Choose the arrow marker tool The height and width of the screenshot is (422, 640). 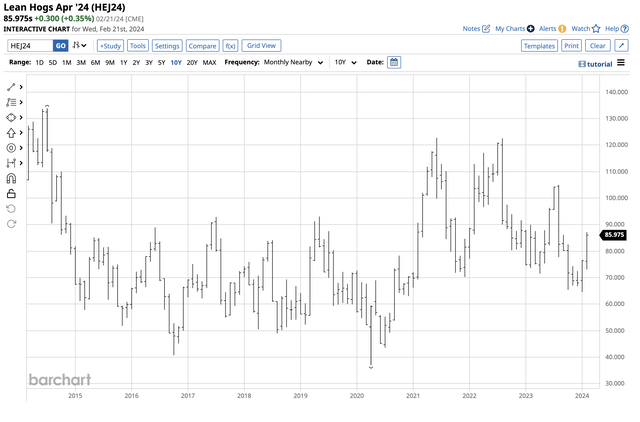[11, 133]
